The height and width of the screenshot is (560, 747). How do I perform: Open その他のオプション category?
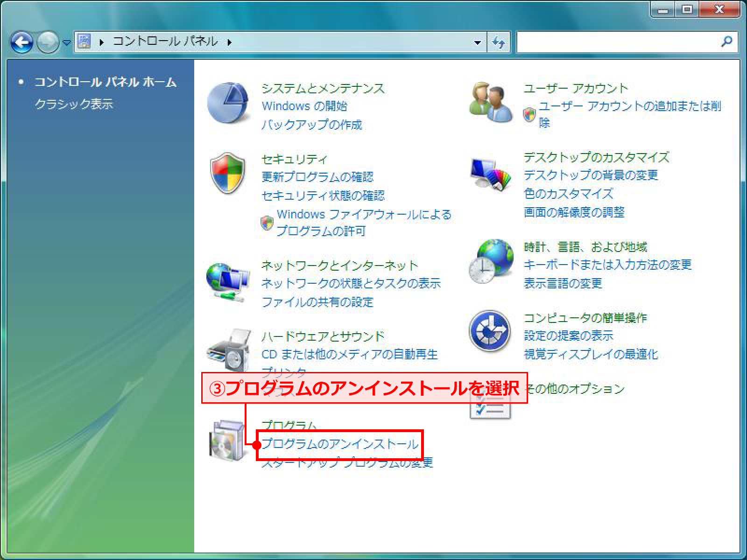click(x=575, y=389)
